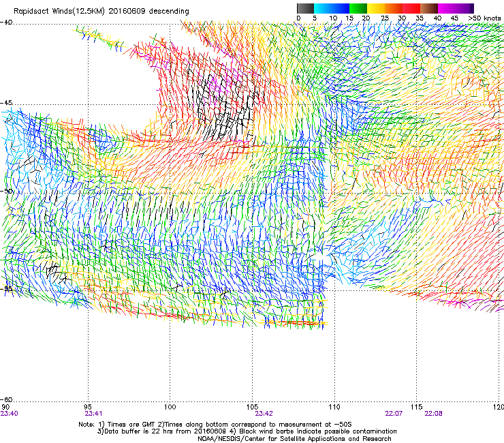Click the 23:42 measurement time label
Image resolution: width=504 pixels, height=443 pixels.
(x=264, y=414)
